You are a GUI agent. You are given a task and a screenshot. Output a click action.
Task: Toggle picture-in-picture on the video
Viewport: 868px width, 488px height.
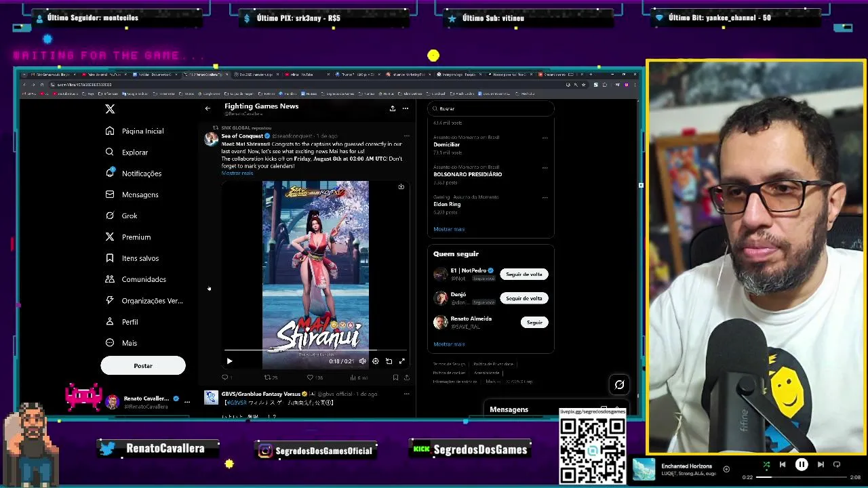(389, 361)
